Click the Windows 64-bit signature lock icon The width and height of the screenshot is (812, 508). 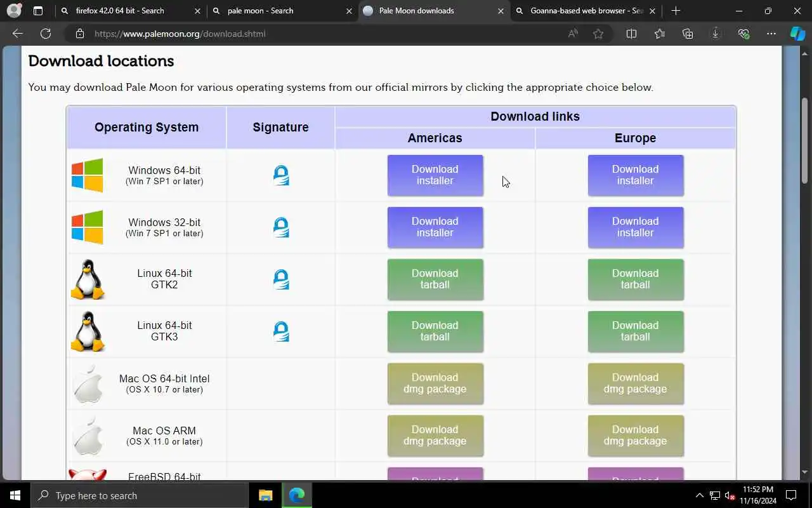click(281, 175)
